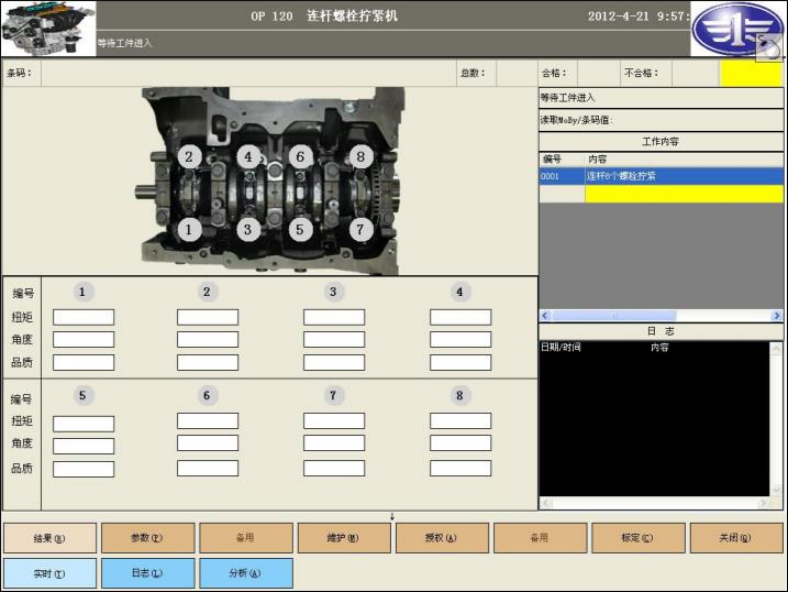Click the 不合格 fail count field
Screen dimensions: 788x592
pos(695,73)
